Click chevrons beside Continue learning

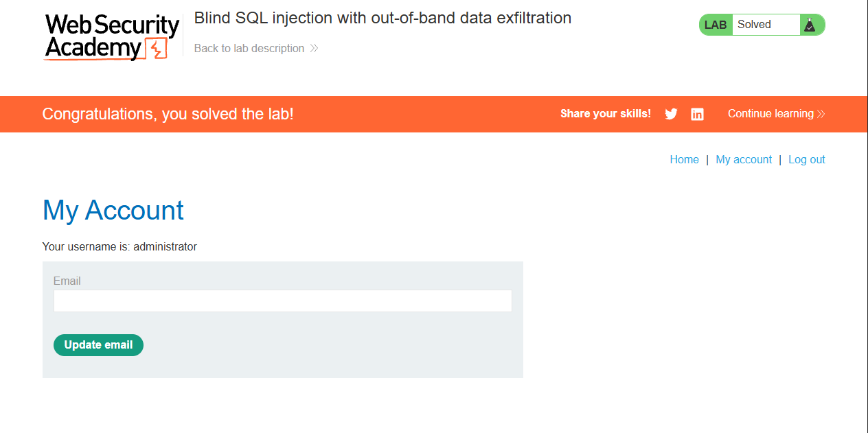(821, 114)
